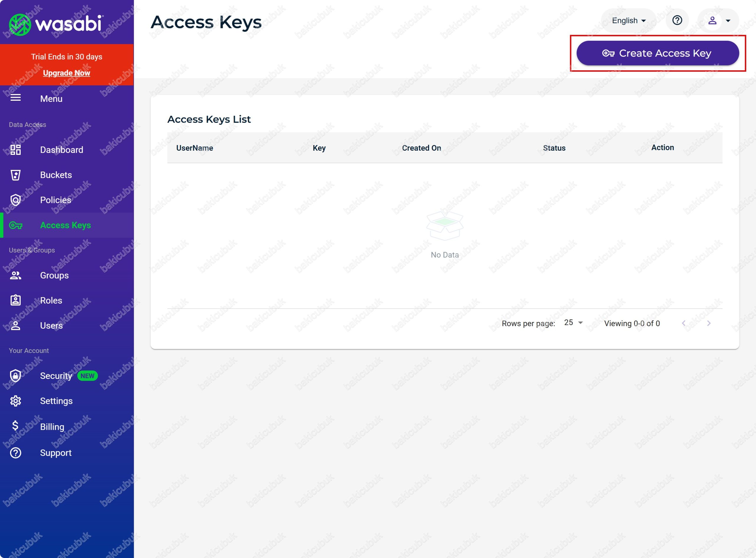Select Access Keys sidebar item
This screenshot has width=756, height=558.
coord(65,225)
